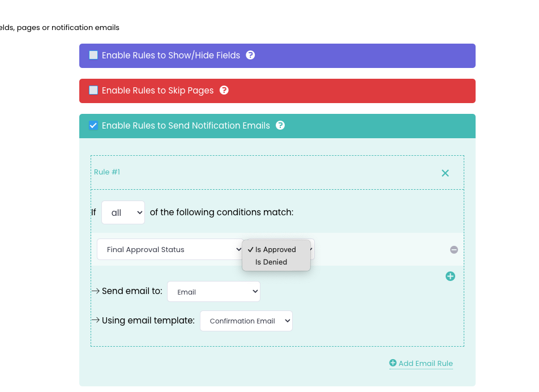
Task: Add a new condition with the plus icon
Action: click(x=450, y=276)
